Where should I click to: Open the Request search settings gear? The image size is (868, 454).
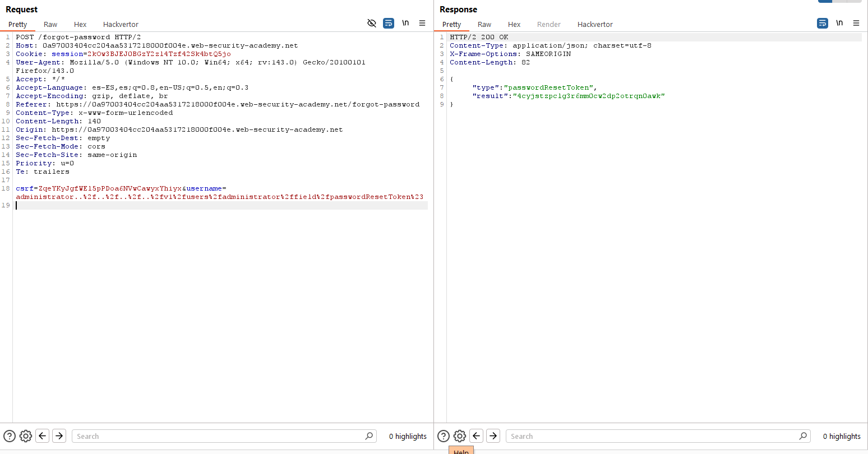pyautogui.click(x=26, y=436)
